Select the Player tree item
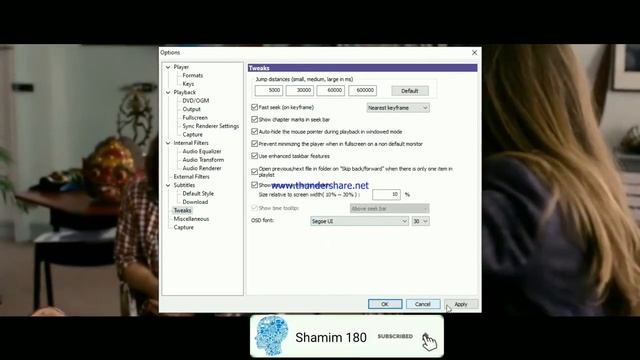 click(x=181, y=67)
